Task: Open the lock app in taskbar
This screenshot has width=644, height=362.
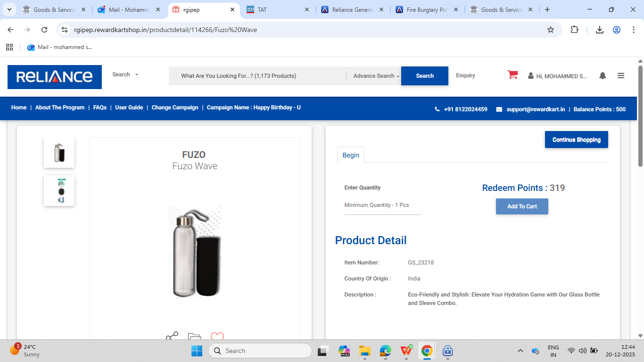Action: (x=448, y=351)
